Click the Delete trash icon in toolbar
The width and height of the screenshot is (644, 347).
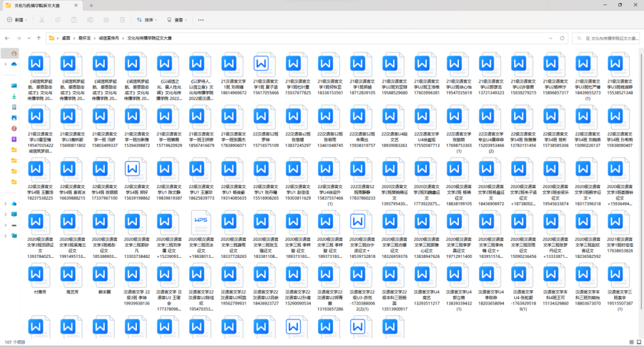[x=122, y=20]
